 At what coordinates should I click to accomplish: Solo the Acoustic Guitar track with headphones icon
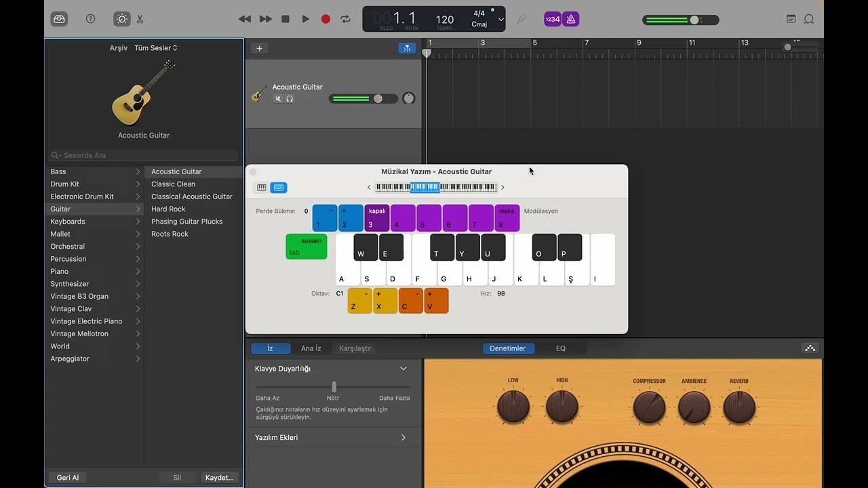(290, 99)
